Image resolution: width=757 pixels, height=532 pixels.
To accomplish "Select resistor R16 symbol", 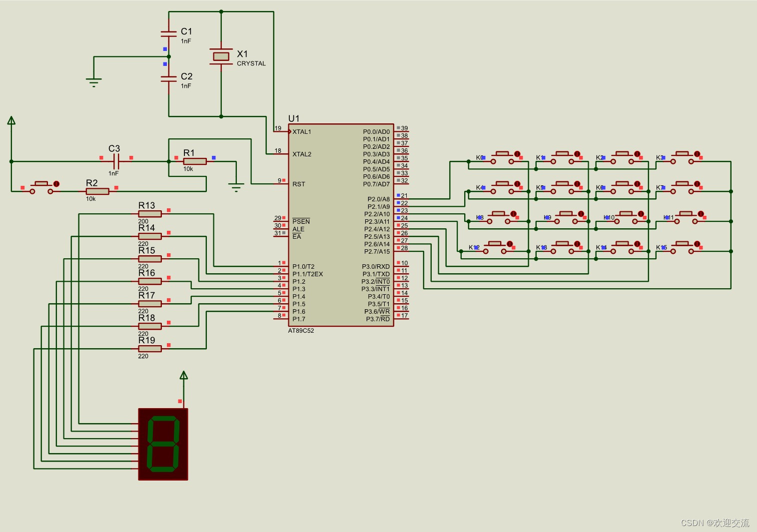I will [149, 281].
